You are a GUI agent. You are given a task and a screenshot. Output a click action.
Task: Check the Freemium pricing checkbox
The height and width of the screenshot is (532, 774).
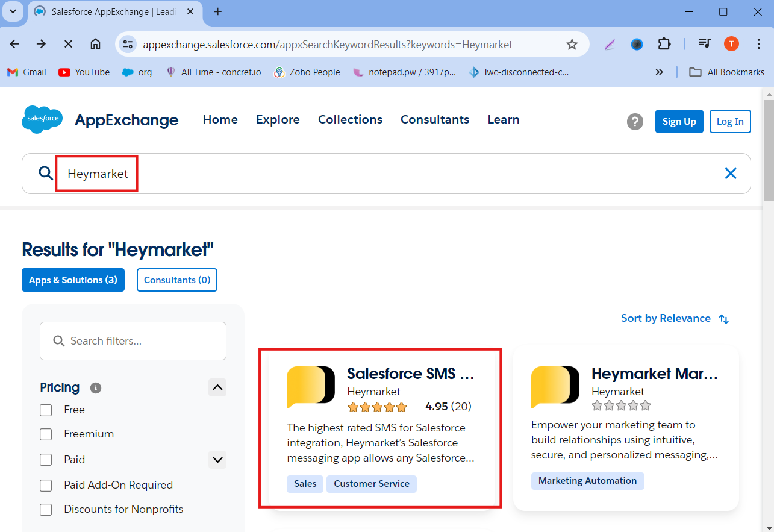[46, 434]
